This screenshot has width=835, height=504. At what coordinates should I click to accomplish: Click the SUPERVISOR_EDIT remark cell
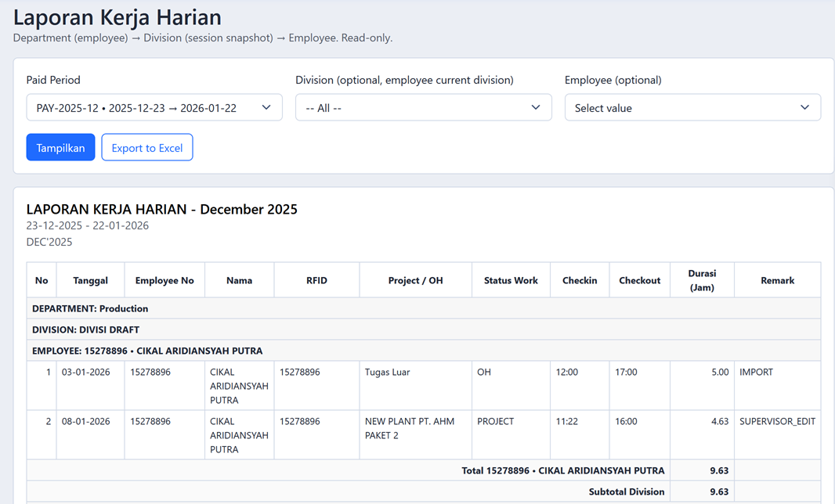(777, 421)
